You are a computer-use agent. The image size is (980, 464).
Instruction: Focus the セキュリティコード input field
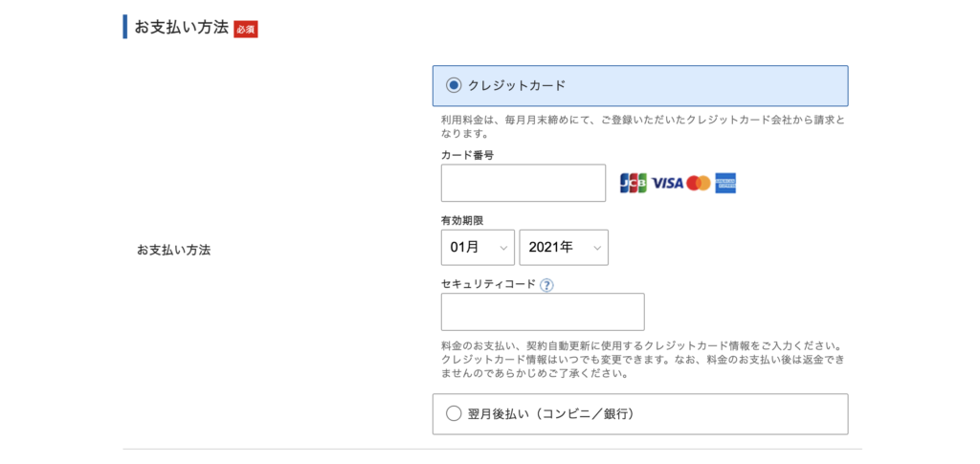tap(543, 312)
